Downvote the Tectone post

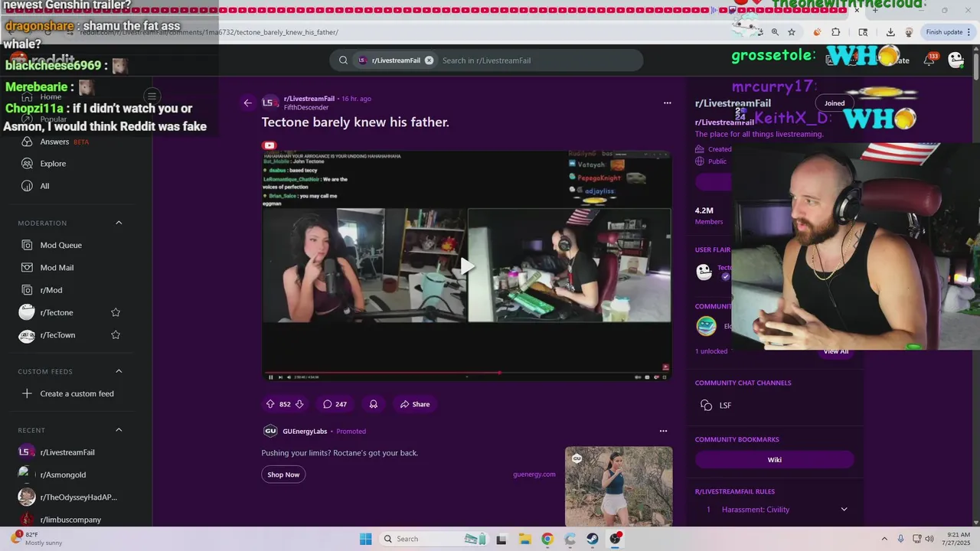[x=299, y=404]
